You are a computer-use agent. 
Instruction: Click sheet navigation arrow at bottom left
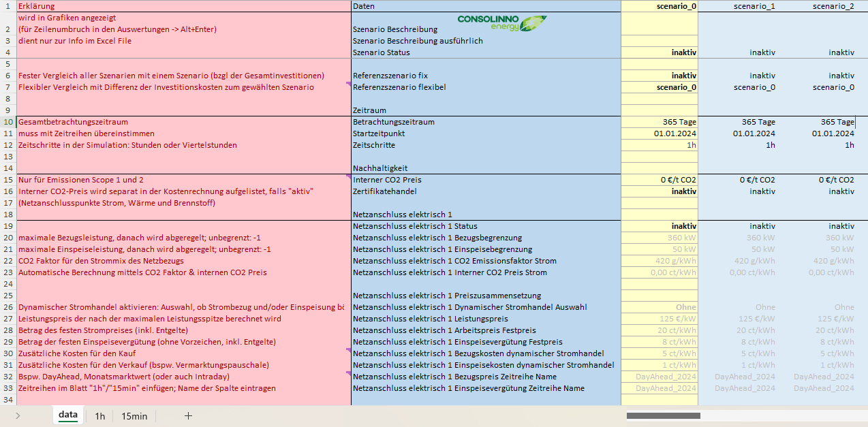pyautogui.click(x=18, y=415)
